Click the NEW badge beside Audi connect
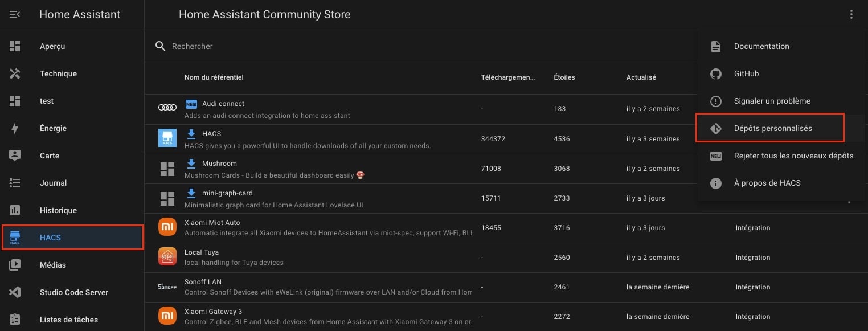This screenshot has width=868, height=331. tap(191, 104)
